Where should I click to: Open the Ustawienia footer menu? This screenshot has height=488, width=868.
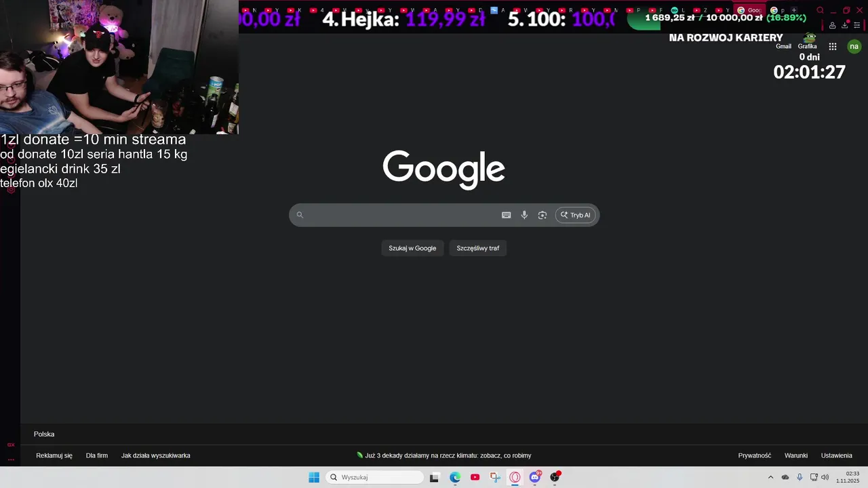click(x=837, y=455)
